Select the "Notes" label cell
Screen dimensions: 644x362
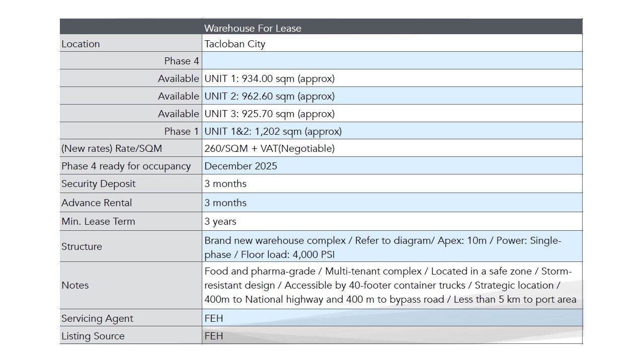pos(75,285)
